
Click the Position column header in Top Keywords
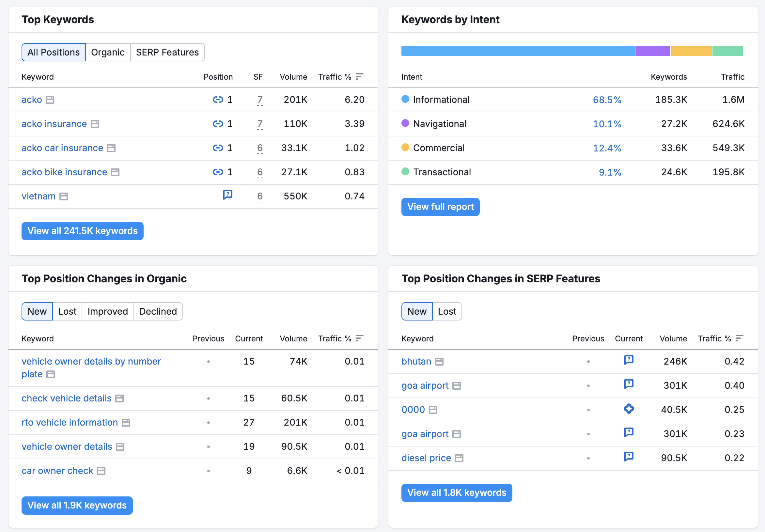point(218,77)
